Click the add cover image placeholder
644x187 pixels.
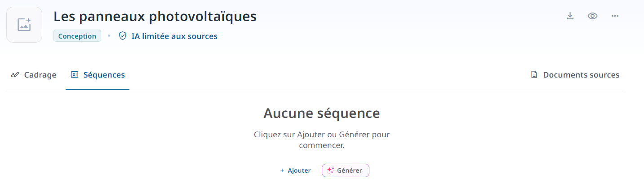(24, 25)
